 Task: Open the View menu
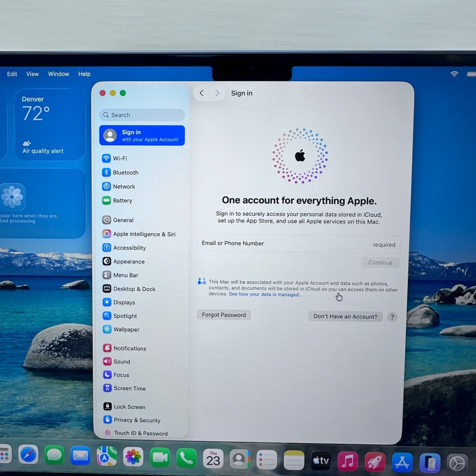point(33,74)
